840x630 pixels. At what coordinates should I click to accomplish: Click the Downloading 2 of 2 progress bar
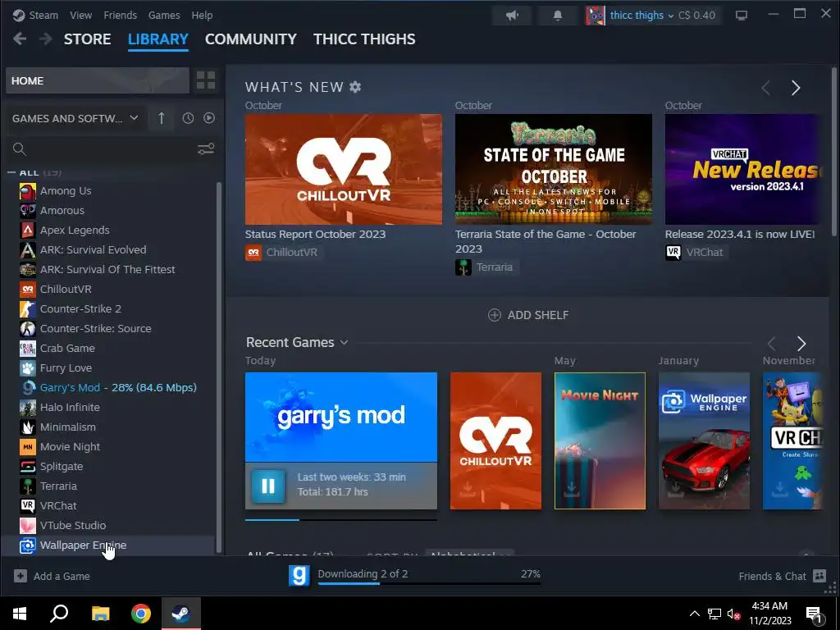pyautogui.click(x=429, y=583)
